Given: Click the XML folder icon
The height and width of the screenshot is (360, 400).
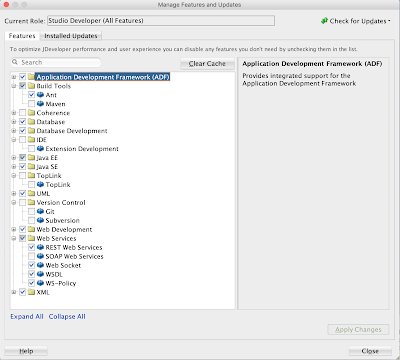Looking at the screenshot, I should click(31, 293).
